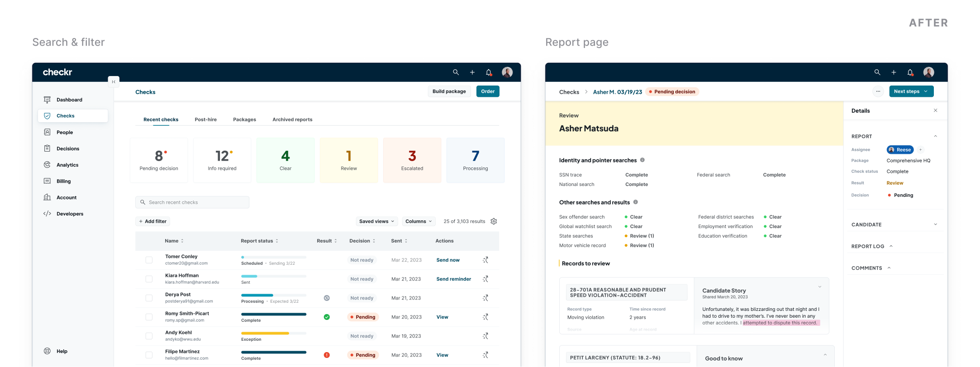Viewport: 980px width, 367px height.
Task: Switch to the Post-hire tab
Action: tap(205, 119)
